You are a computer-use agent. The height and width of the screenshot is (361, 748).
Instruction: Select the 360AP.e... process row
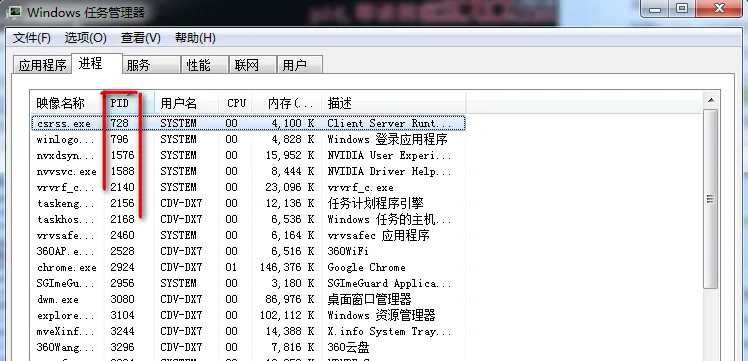248,251
